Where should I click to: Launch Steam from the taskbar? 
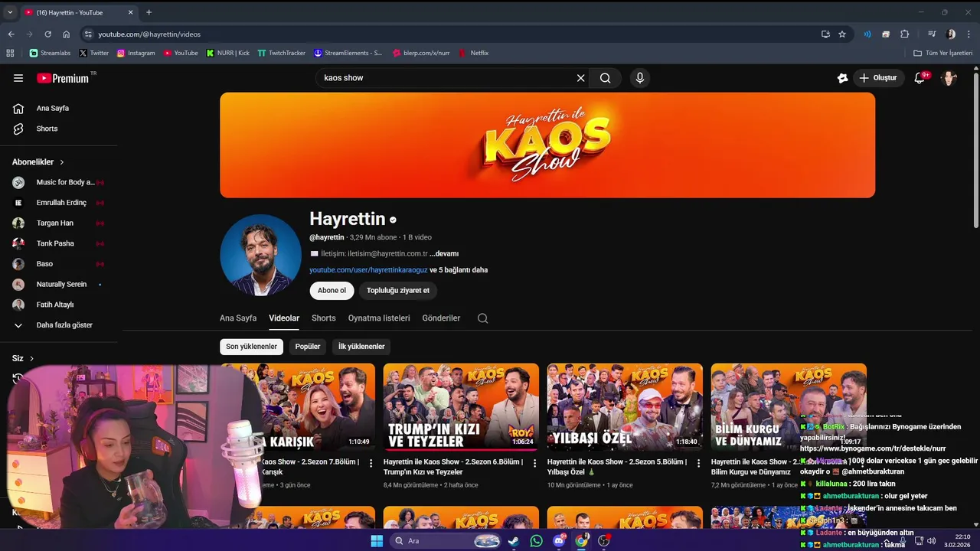coord(513,541)
